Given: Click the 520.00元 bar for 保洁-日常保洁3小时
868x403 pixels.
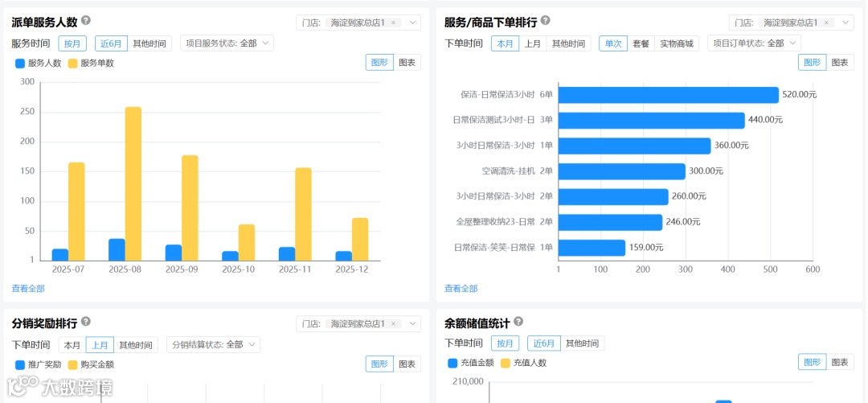Looking at the screenshot, I should (x=669, y=95).
